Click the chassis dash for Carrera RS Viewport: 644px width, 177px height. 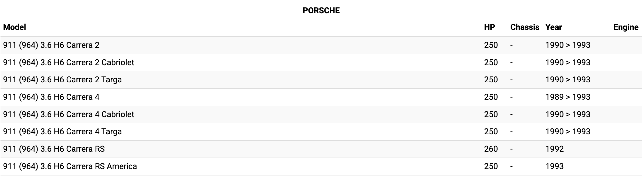coord(511,149)
